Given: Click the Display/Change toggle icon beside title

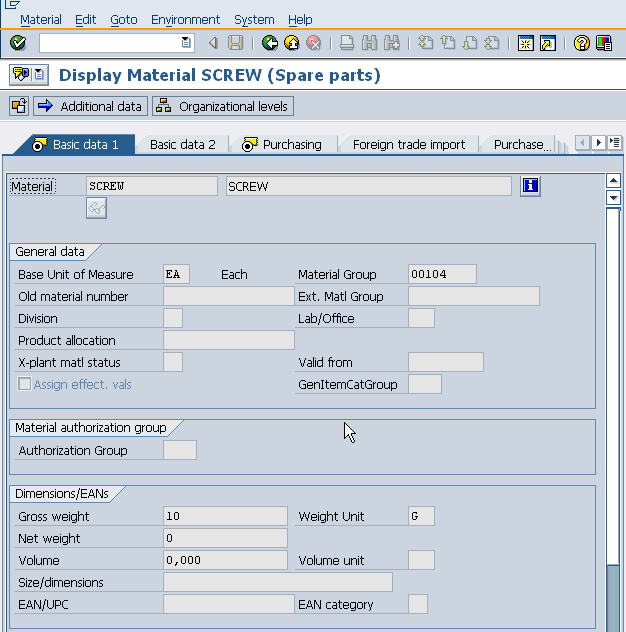Looking at the screenshot, I should point(20,75).
